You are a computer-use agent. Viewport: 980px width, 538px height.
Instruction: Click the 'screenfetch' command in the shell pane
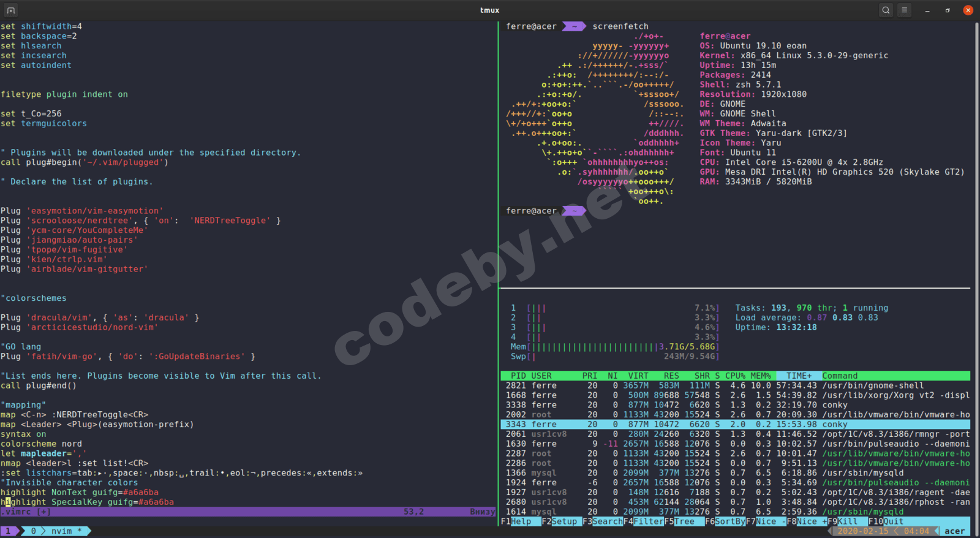click(620, 26)
